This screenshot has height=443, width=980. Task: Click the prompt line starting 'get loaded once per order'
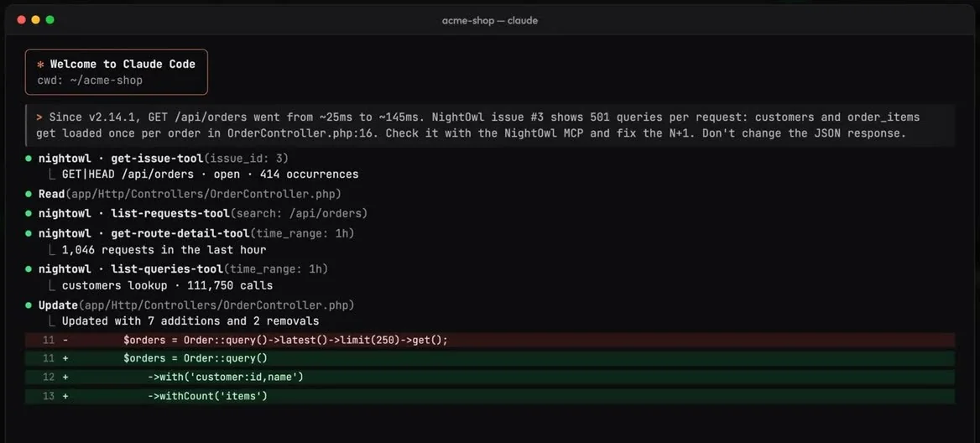click(471, 133)
